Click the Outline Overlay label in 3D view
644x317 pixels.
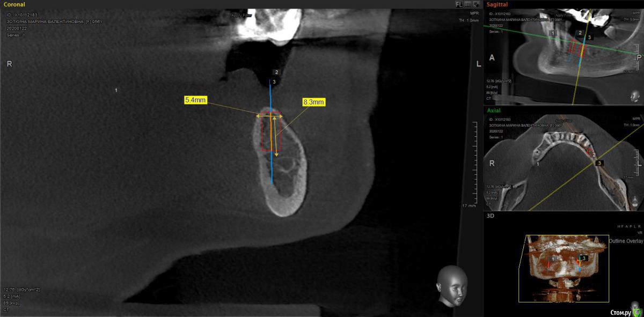(x=626, y=241)
